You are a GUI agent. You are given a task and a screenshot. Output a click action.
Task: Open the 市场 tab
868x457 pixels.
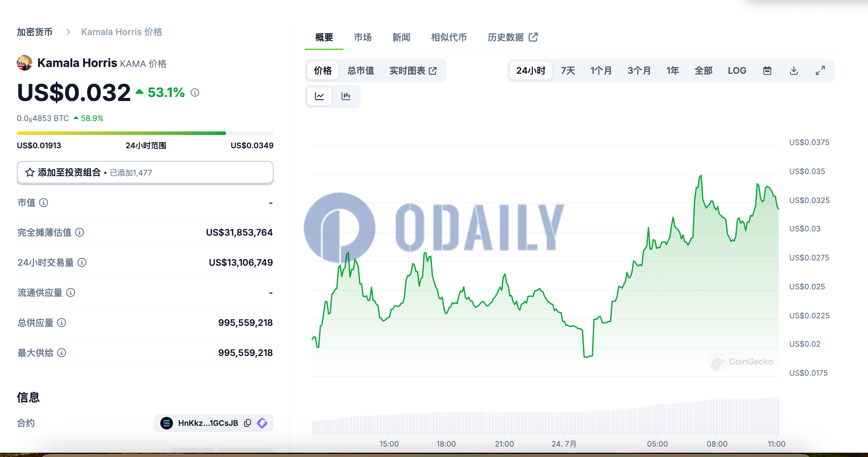click(363, 37)
